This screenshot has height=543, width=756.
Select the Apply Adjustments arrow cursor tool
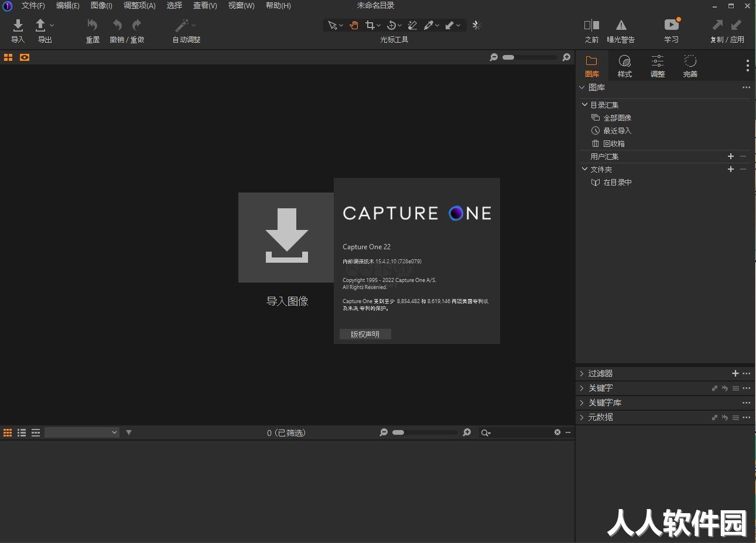(450, 25)
